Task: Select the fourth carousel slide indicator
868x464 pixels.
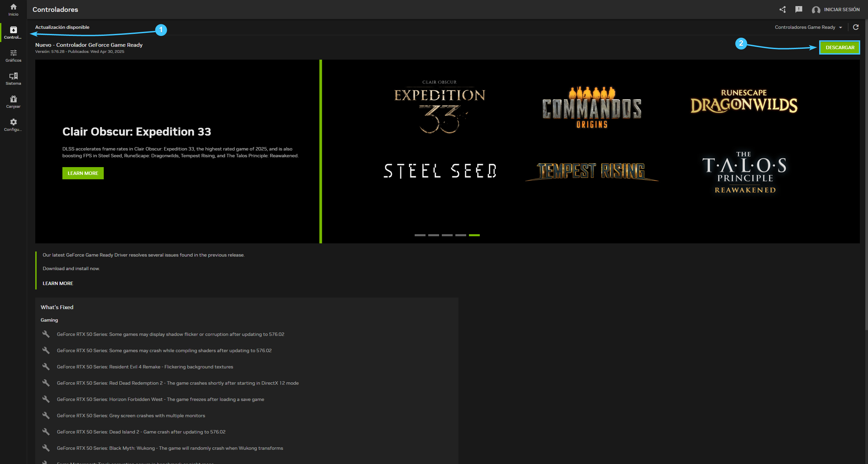Action: (460, 235)
